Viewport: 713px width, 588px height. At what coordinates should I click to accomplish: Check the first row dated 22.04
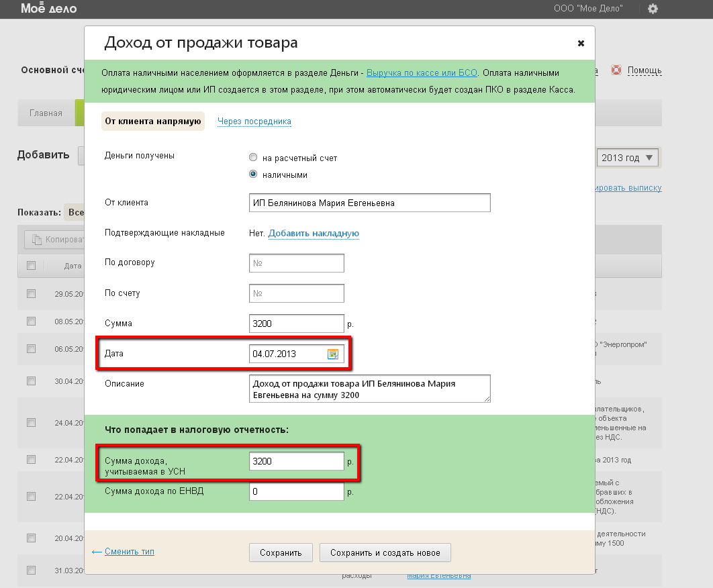tap(31, 460)
